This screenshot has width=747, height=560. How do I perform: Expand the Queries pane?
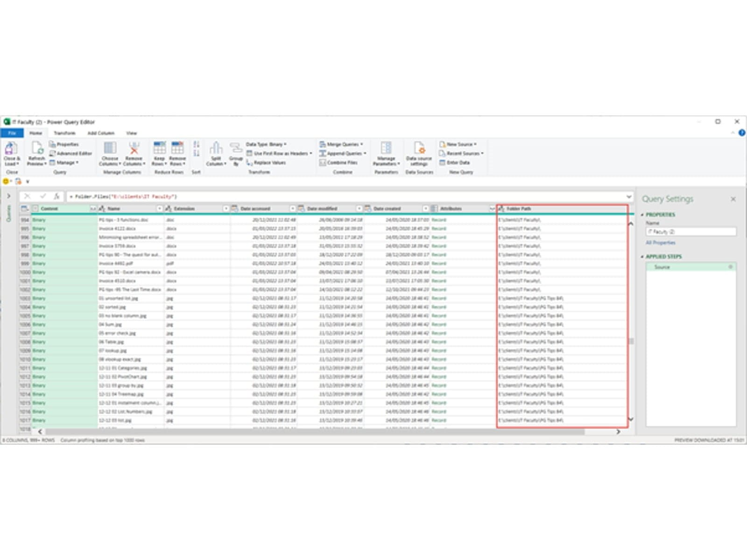8,196
